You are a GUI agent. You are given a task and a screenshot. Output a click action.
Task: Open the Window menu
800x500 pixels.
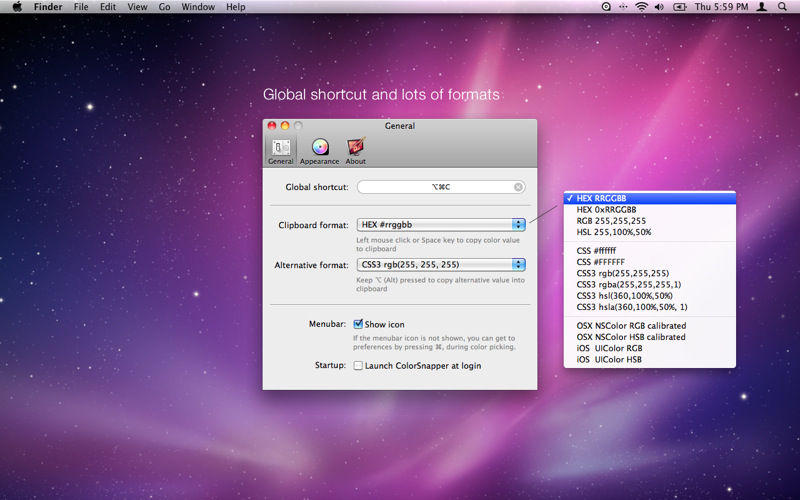(198, 7)
